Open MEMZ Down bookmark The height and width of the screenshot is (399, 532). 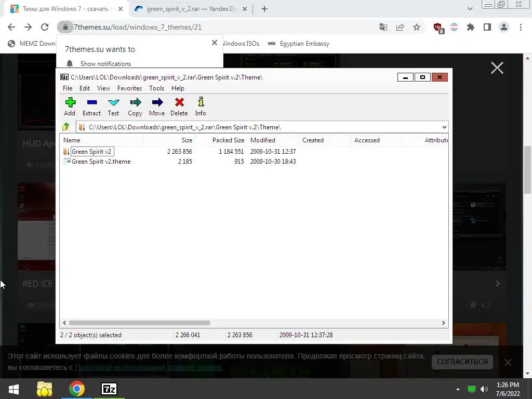coord(32,44)
